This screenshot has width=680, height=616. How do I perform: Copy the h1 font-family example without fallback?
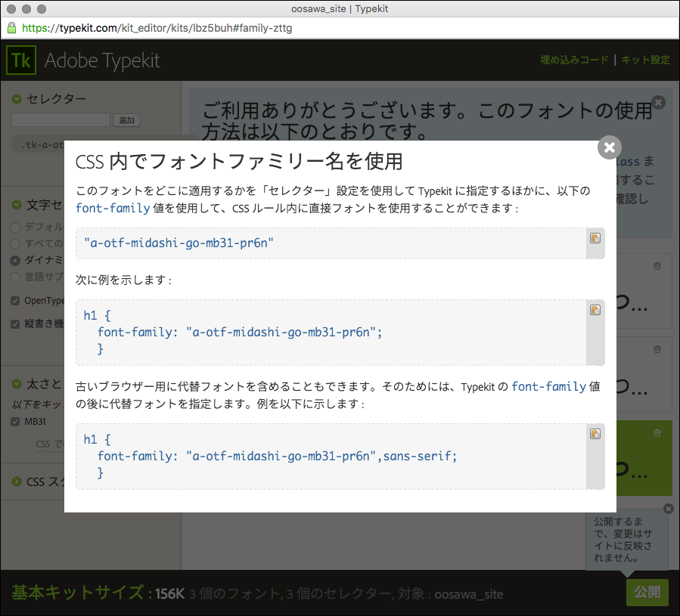(x=595, y=310)
